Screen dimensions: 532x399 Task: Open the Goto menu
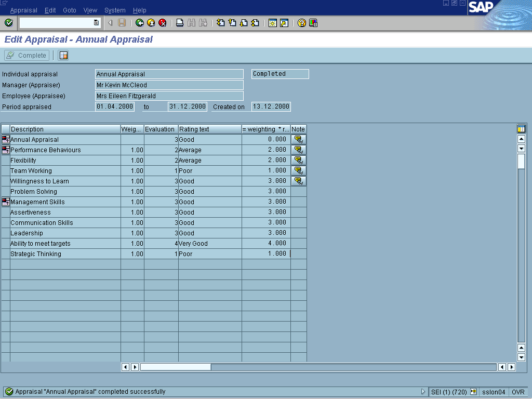(x=70, y=10)
